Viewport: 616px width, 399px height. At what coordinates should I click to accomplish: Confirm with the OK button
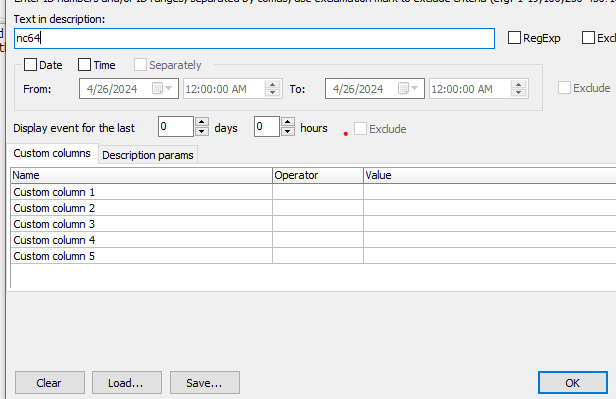click(573, 383)
